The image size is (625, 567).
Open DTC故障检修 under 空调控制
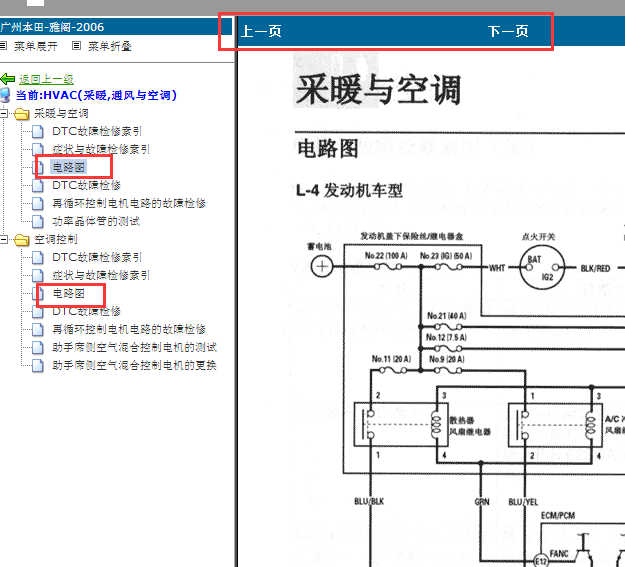coord(86,311)
